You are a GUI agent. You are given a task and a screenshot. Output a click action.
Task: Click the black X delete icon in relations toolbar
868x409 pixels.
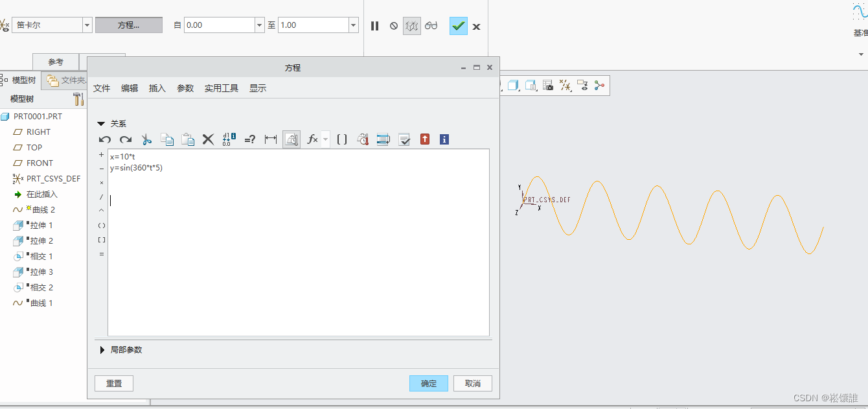(208, 139)
